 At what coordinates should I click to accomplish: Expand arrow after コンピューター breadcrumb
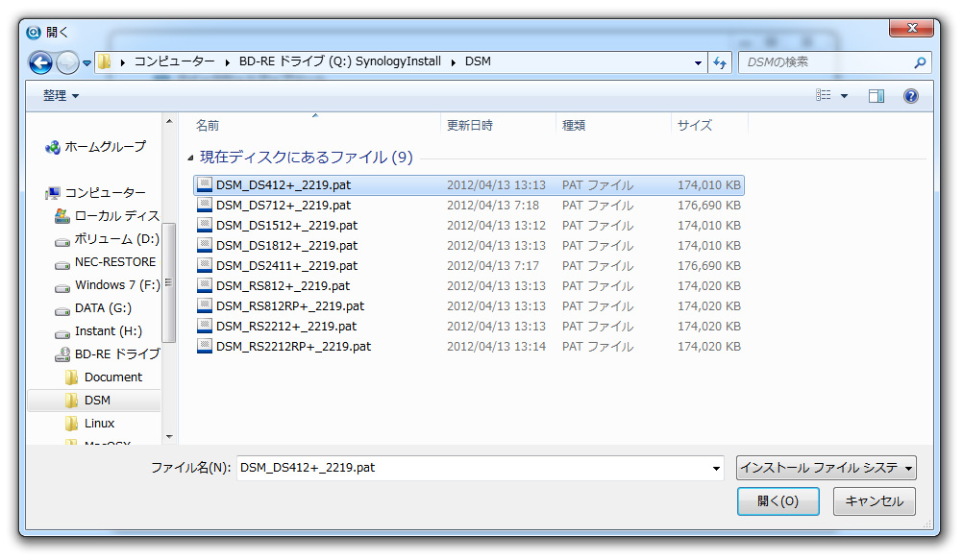point(227,62)
